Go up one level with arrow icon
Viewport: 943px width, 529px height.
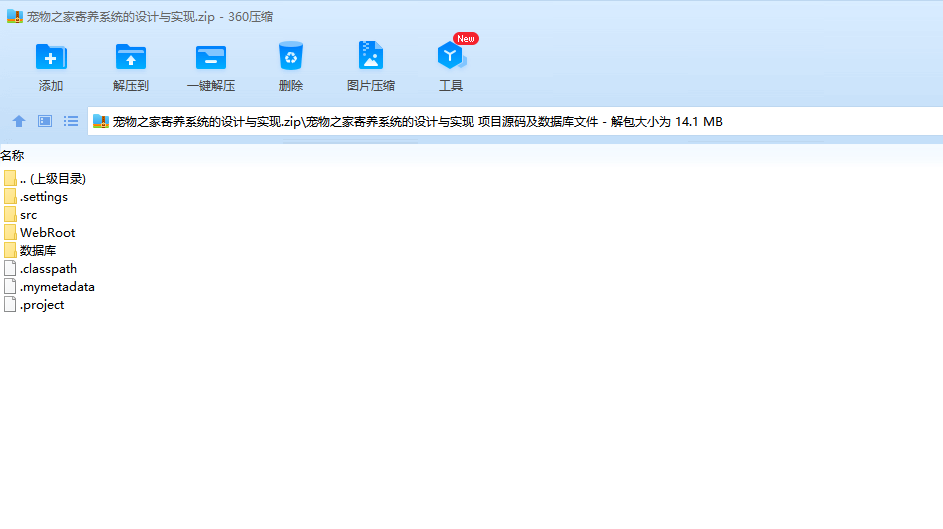[19, 121]
